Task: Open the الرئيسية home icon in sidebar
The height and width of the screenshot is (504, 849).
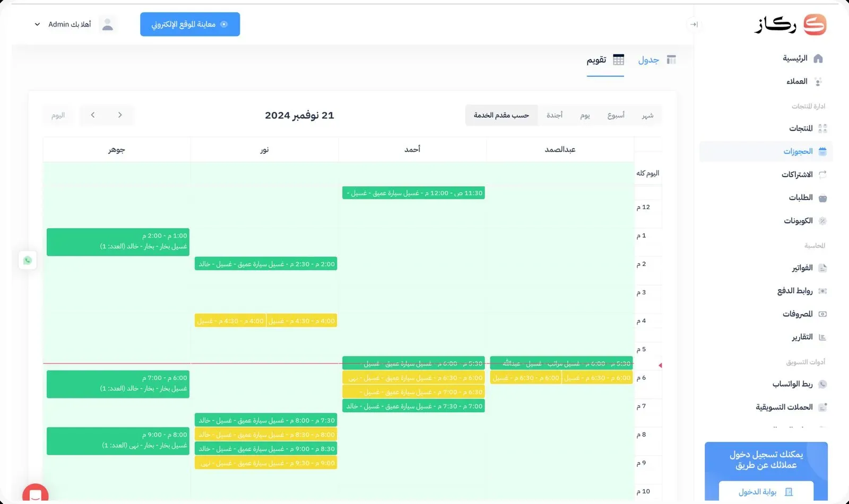Action: (818, 58)
